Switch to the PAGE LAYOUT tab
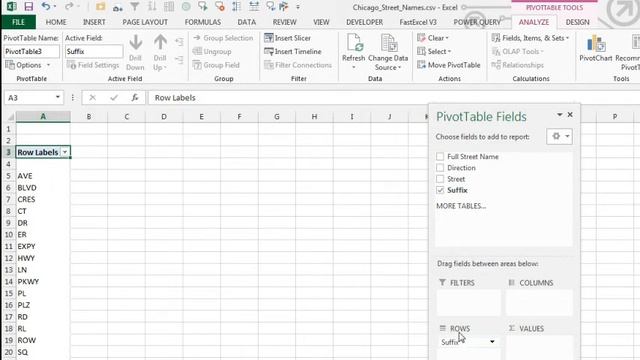Screen dimensions: 640x360 pos(145,22)
